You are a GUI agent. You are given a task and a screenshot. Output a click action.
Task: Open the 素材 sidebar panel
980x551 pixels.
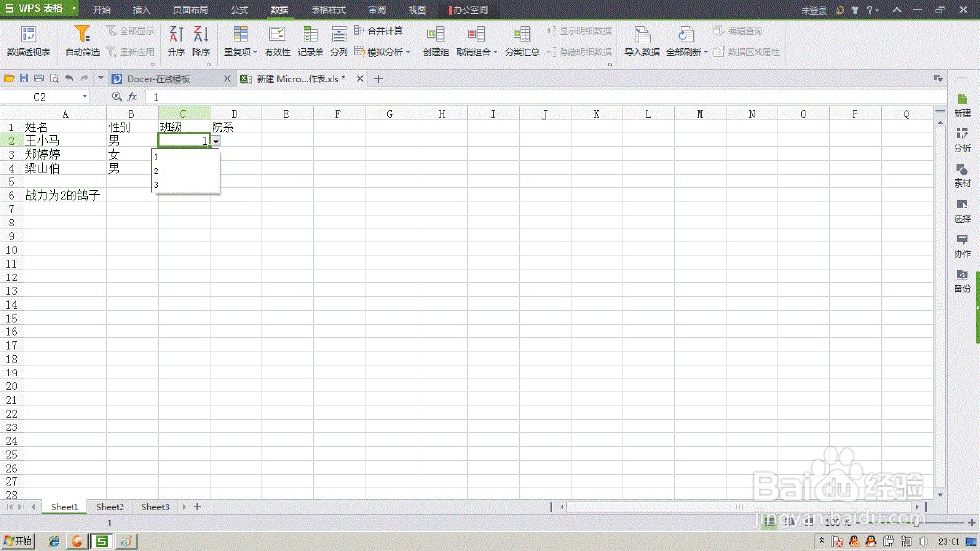[962, 175]
